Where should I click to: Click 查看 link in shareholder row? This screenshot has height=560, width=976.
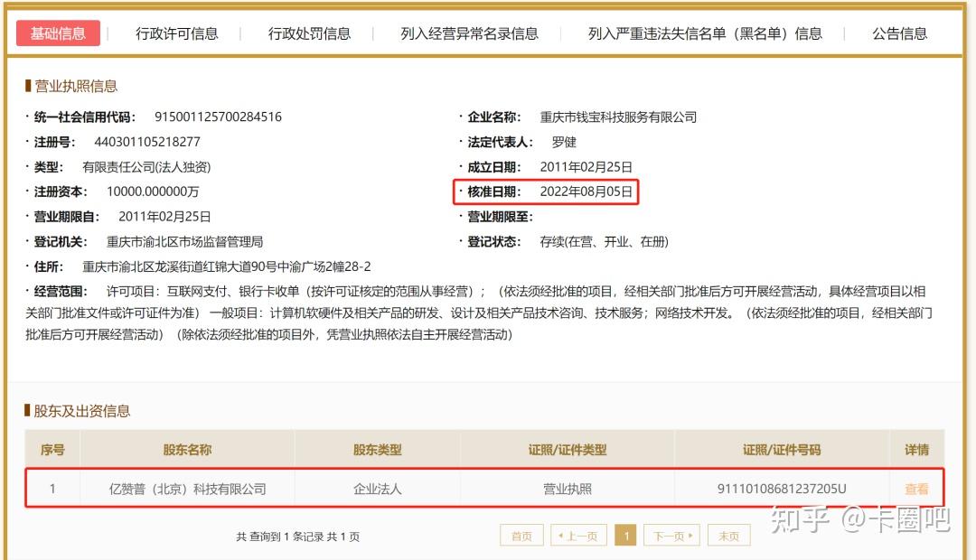coord(916,489)
